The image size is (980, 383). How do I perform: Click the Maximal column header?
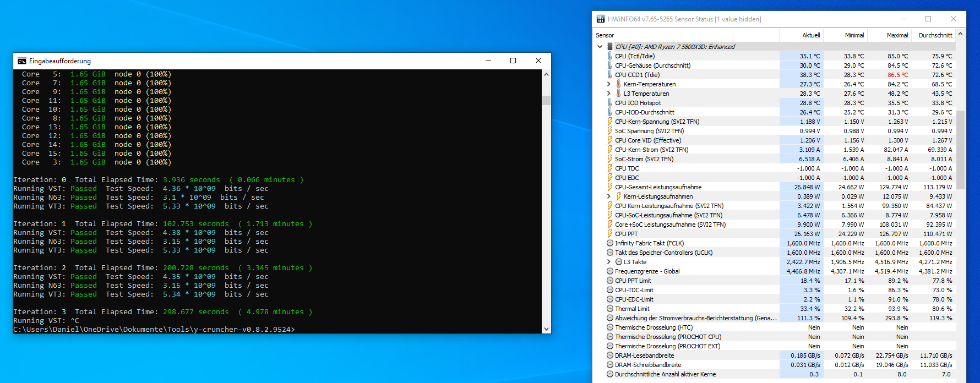click(x=889, y=35)
